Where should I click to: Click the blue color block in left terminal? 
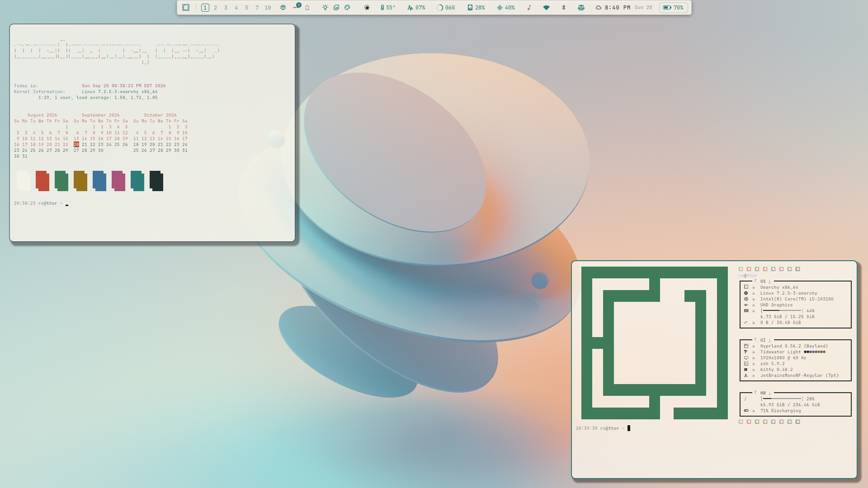(x=99, y=181)
